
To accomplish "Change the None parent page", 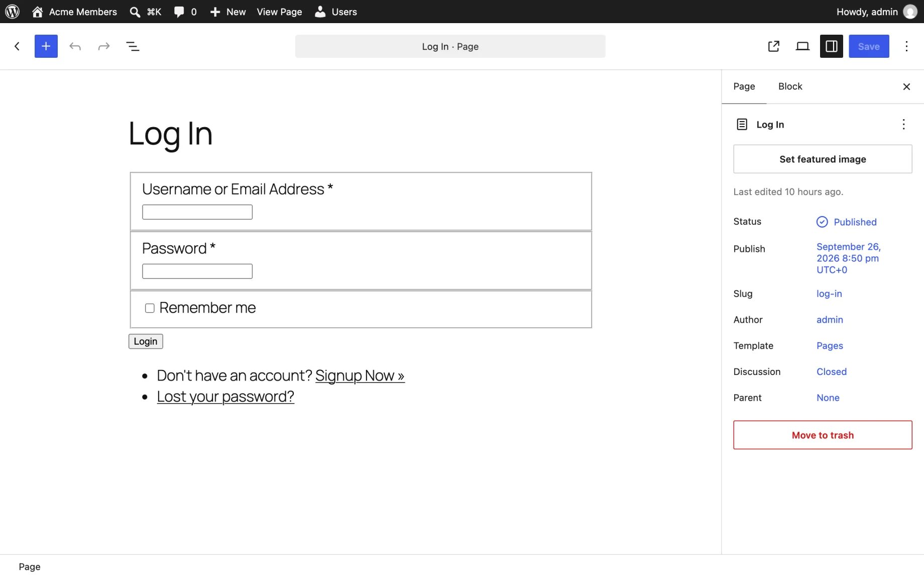I will click(x=828, y=398).
